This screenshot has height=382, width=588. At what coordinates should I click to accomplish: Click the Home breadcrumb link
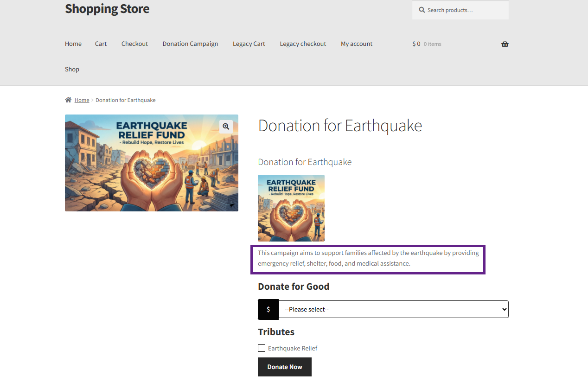point(82,100)
